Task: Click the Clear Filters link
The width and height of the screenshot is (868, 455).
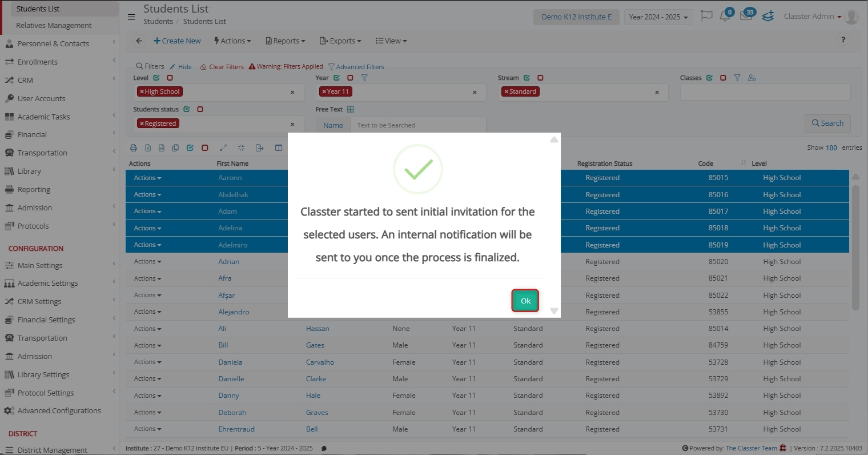Action: pos(222,67)
